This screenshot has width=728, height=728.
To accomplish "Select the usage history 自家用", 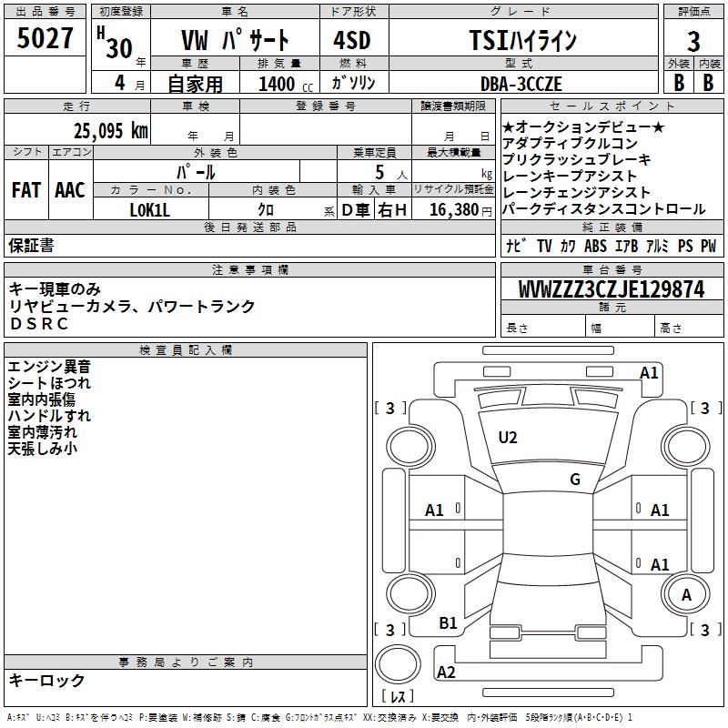I will click(195, 84).
